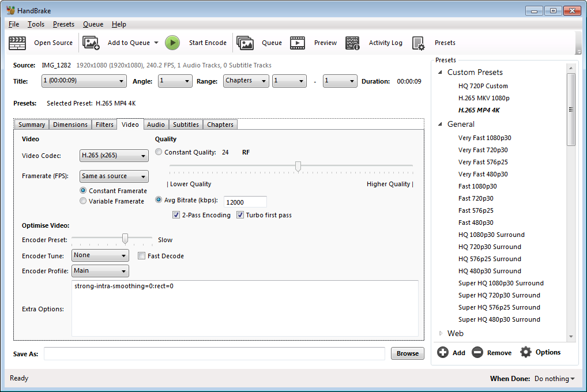The height and width of the screenshot is (392, 587).
Task: Open the Encoder Profile dropdown
Action: point(100,271)
